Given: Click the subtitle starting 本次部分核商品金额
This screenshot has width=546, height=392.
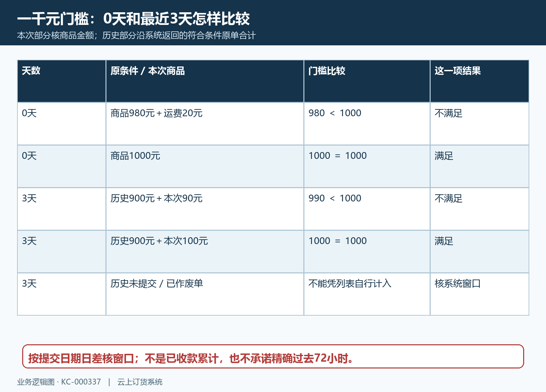Looking at the screenshot, I should point(136,35).
